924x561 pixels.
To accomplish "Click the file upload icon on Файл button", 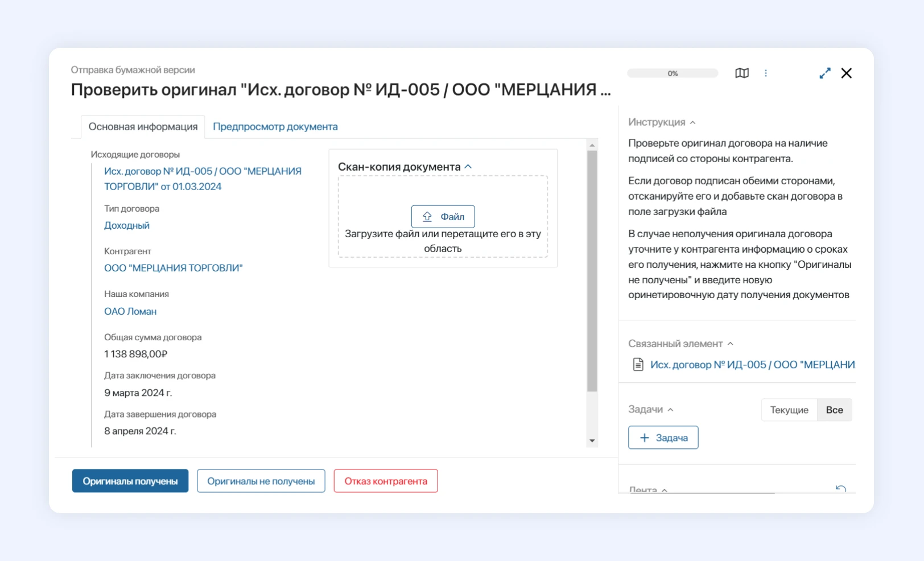I will click(427, 216).
